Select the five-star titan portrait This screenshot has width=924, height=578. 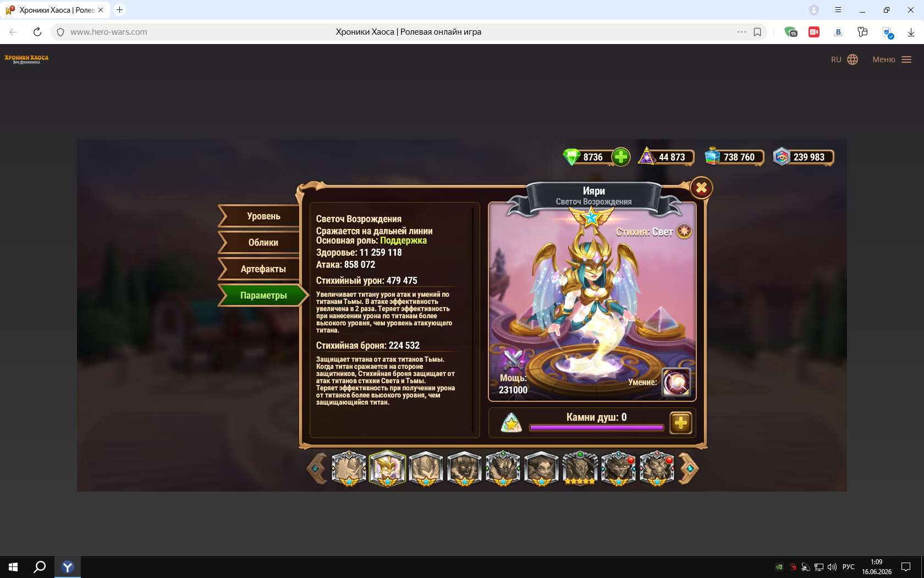pos(580,468)
